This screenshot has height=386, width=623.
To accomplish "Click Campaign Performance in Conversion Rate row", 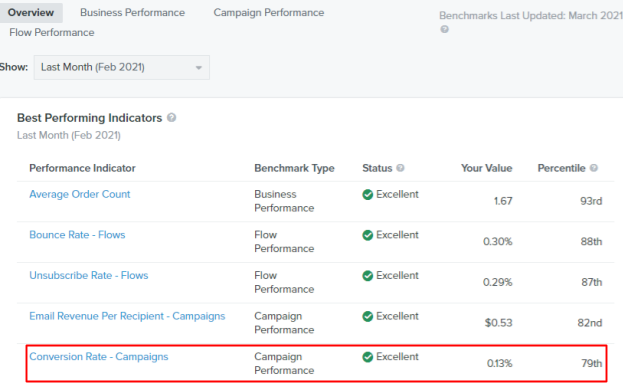I will click(284, 363).
